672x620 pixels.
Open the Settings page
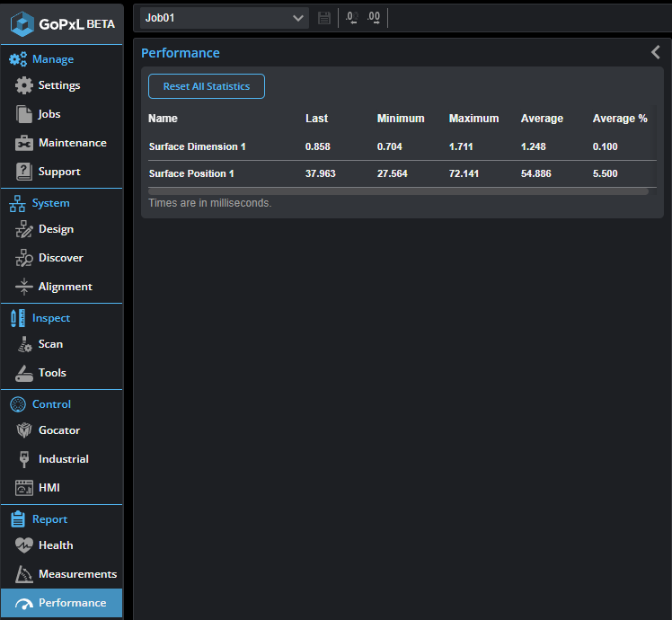[59, 85]
